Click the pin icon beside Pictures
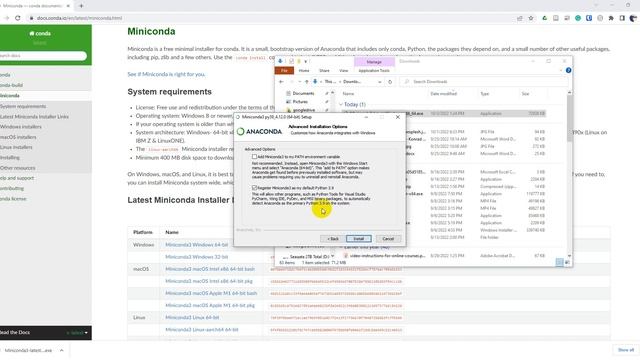The height and width of the screenshot is (360, 640). 327,102
